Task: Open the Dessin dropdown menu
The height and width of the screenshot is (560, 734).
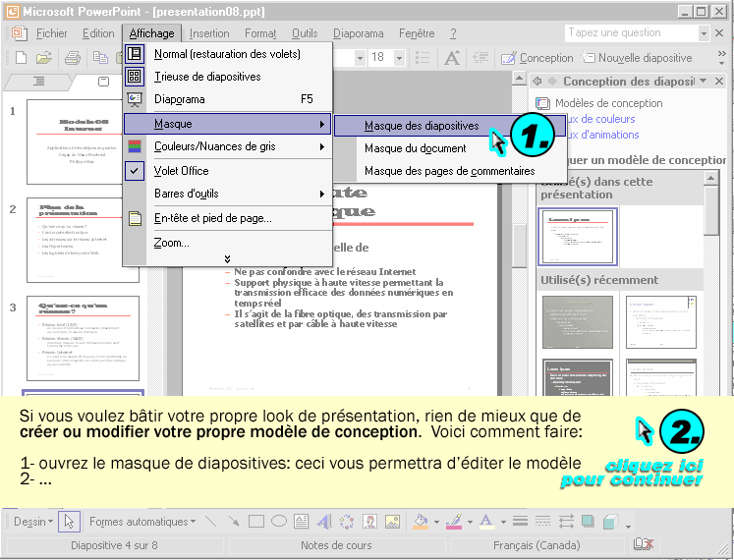Action: [x=32, y=521]
